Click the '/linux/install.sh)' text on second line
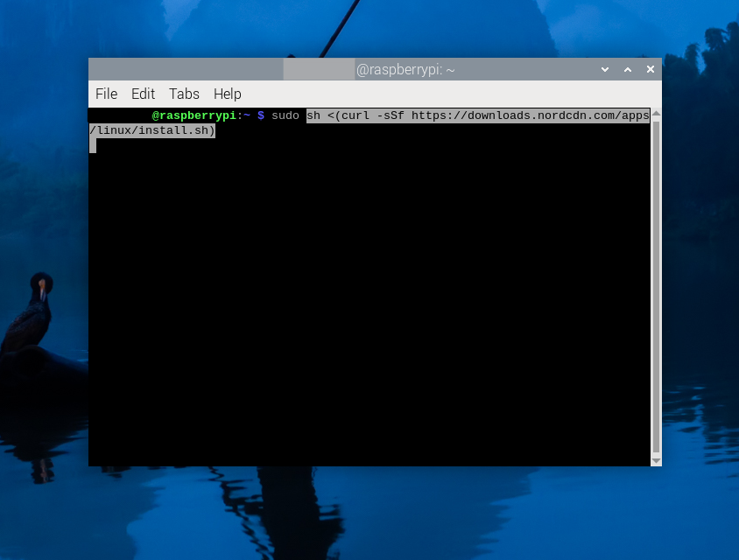This screenshot has height=560, width=739. pyautogui.click(x=152, y=131)
